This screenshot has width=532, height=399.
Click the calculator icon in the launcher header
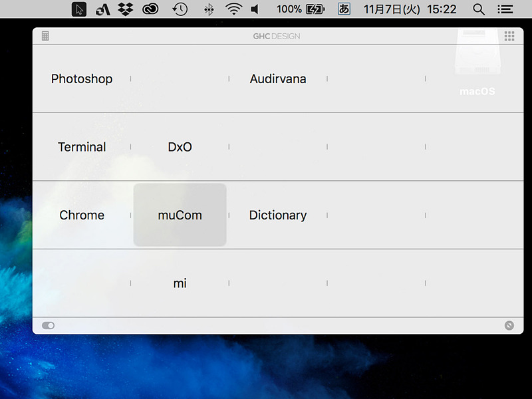coord(45,36)
